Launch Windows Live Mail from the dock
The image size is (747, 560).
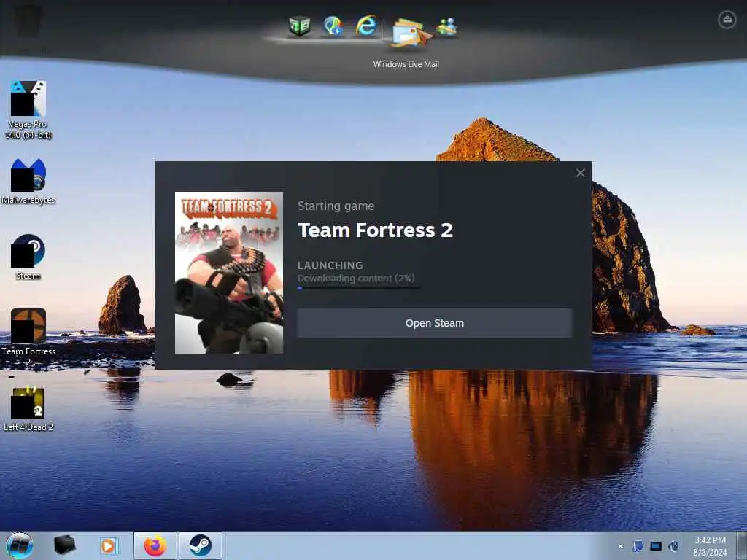[x=410, y=32]
